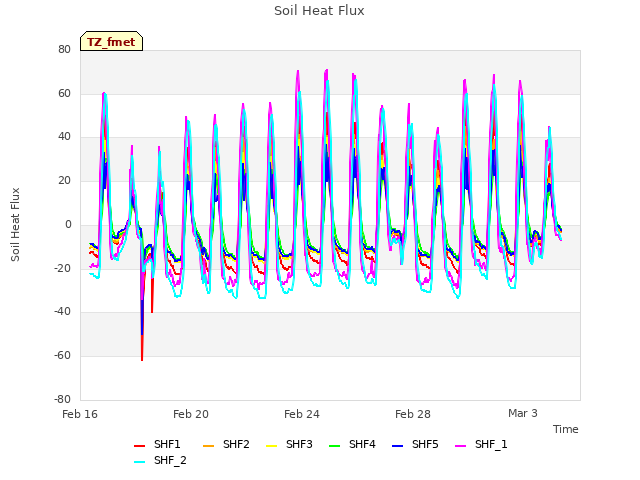This screenshot has height=480, width=640.
Task: Toggle the SHF_1 legend entry
Action: [481, 444]
